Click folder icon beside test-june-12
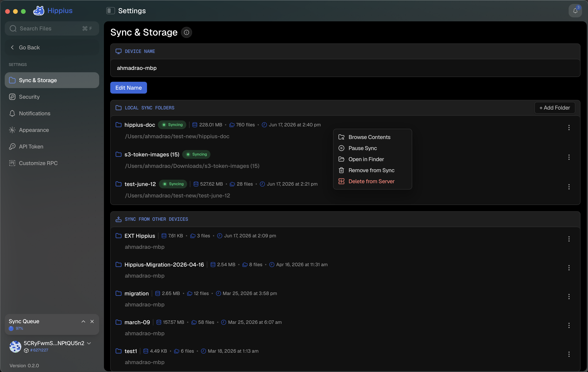This screenshot has height=372, width=588. (118, 184)
